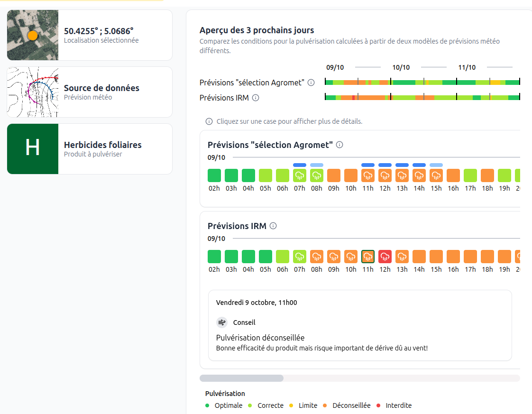Select the 12h rain cell in Agromet forecast
The width and height of the screenshot is (532, 414).
385,175
